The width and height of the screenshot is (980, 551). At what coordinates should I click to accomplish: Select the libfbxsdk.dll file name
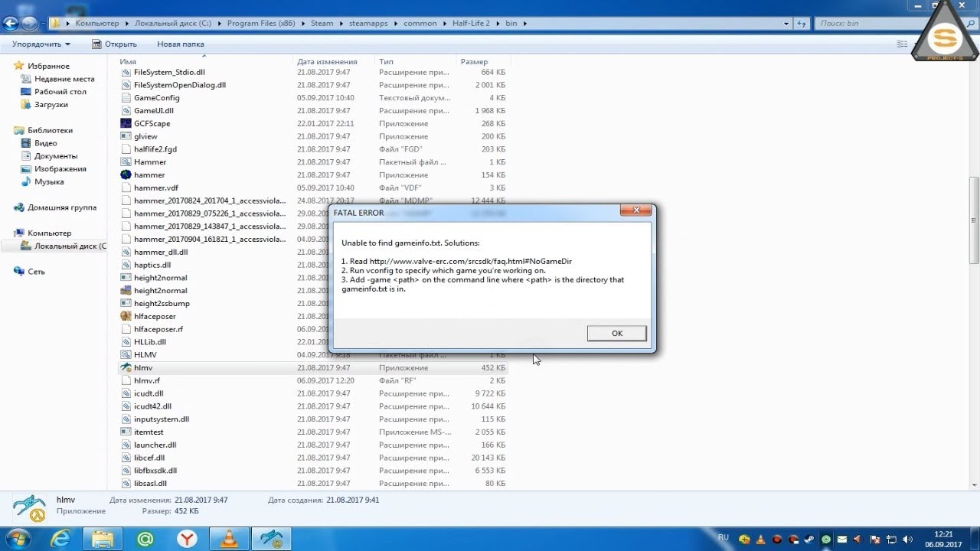(x=155, y=471)
